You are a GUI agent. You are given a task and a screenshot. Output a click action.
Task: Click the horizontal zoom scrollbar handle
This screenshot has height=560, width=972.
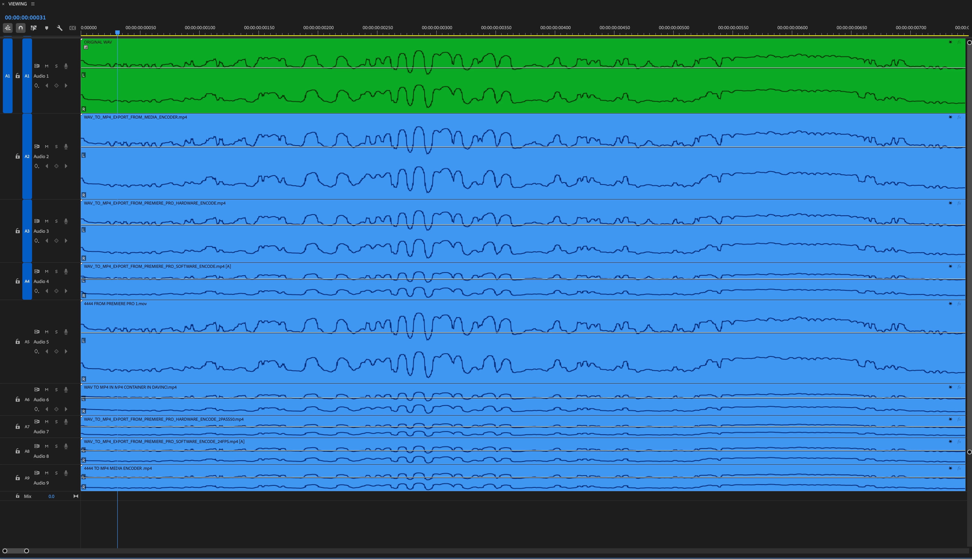pos(15,551)
